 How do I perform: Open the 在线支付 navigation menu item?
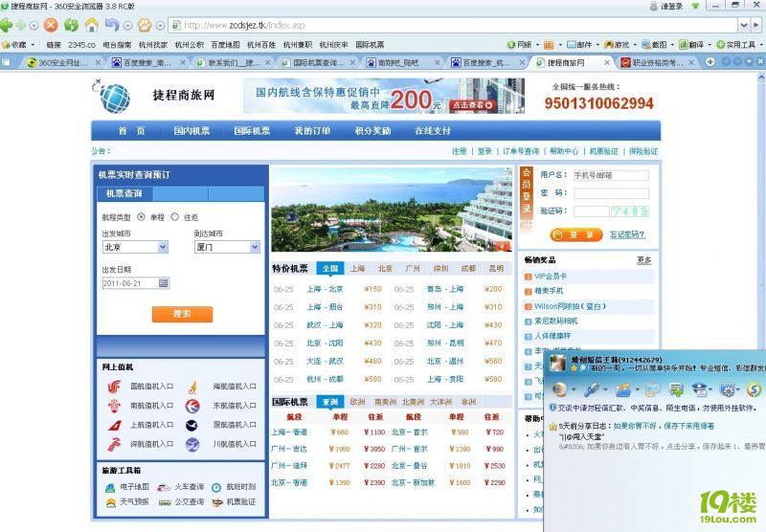pyautogui.click(x=433, y=131)
